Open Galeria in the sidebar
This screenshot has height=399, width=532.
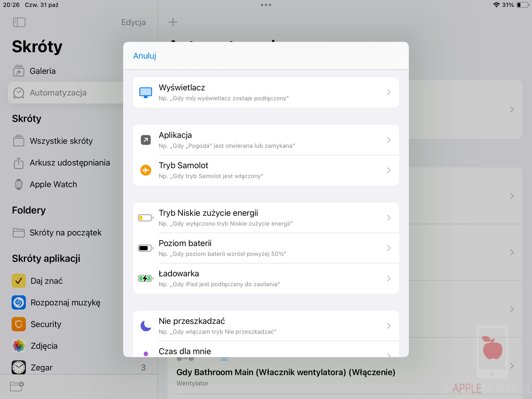click(43, 71)
